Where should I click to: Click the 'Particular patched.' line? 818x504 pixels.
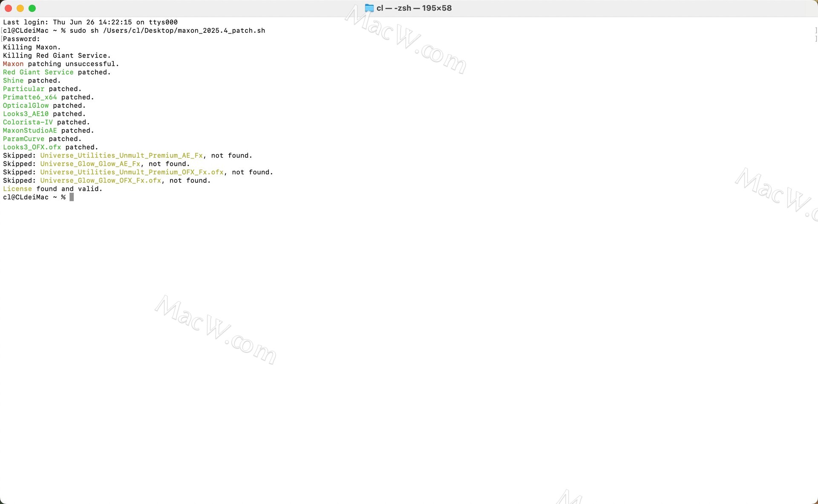point(42,89)
